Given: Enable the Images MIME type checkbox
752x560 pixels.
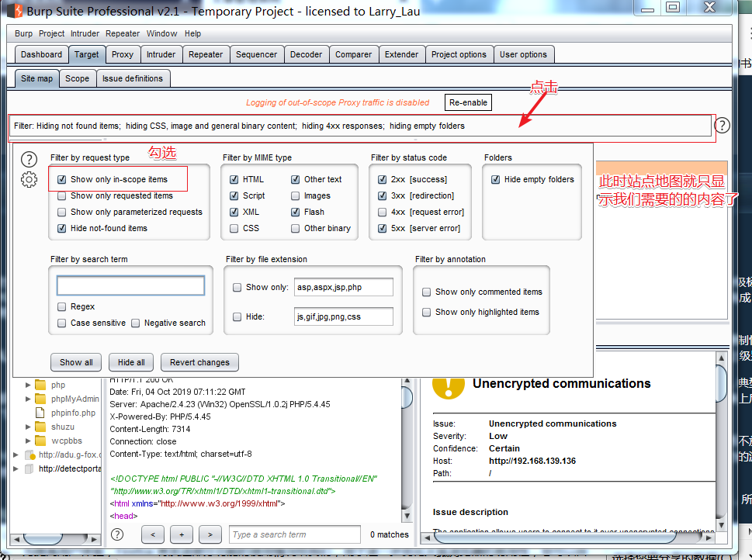Looking at the screenshot, I should coord(296,195).
